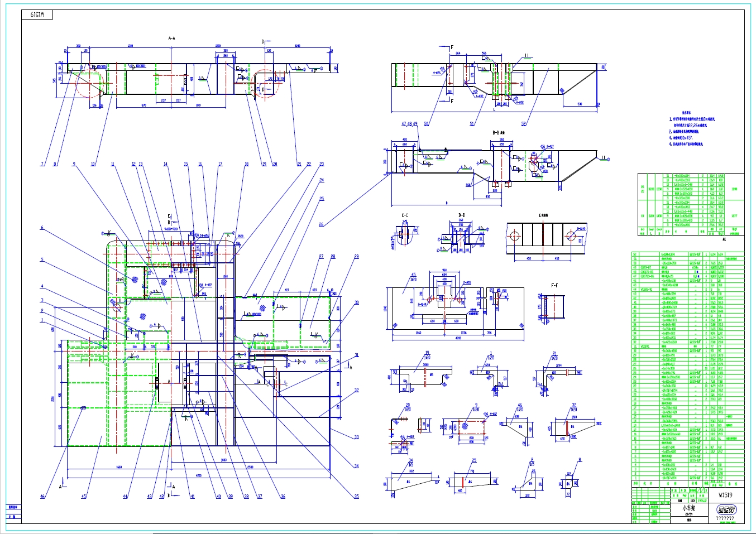Screen dimensions: 756x534
Task: Pick part callout number 38
Action: pyautogui.click(x=246, y=496)
